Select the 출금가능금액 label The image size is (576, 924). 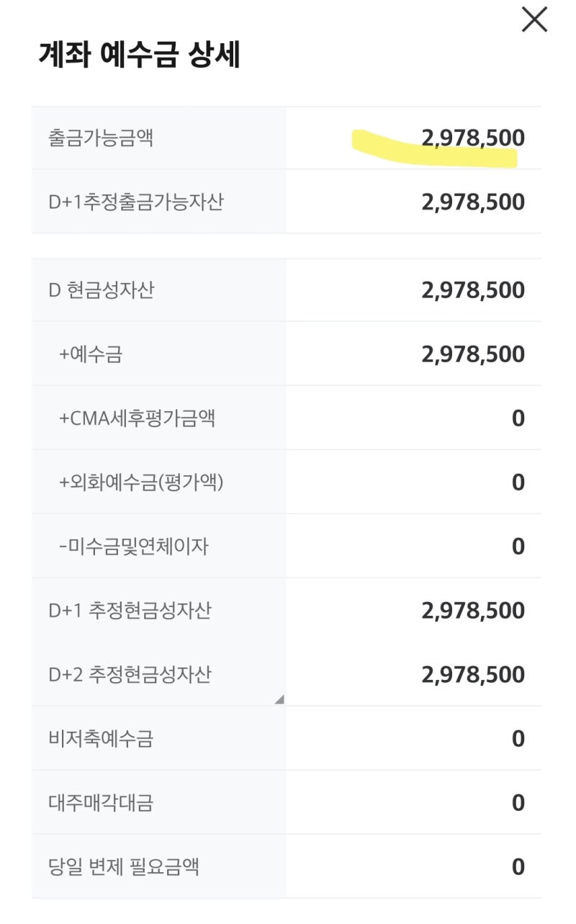tap(101, 138)
